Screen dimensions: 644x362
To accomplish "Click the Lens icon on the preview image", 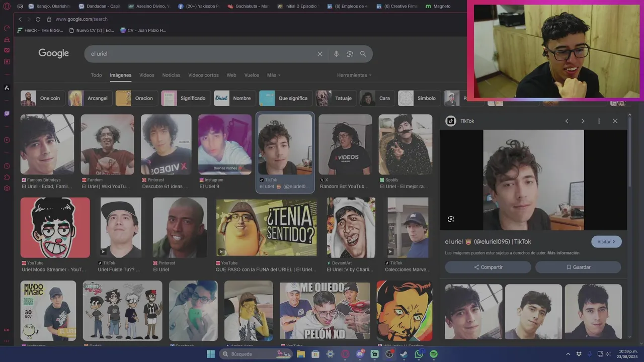I will click(451, 219).
